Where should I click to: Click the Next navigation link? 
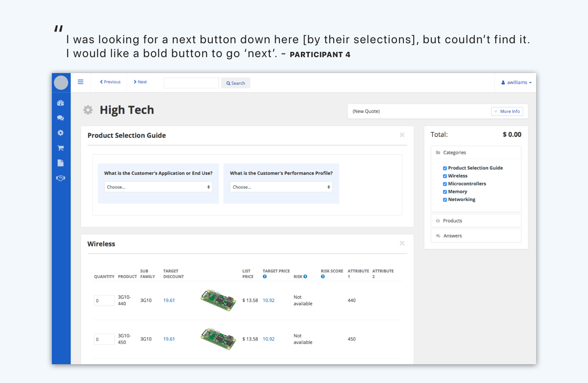coord(140,82)
